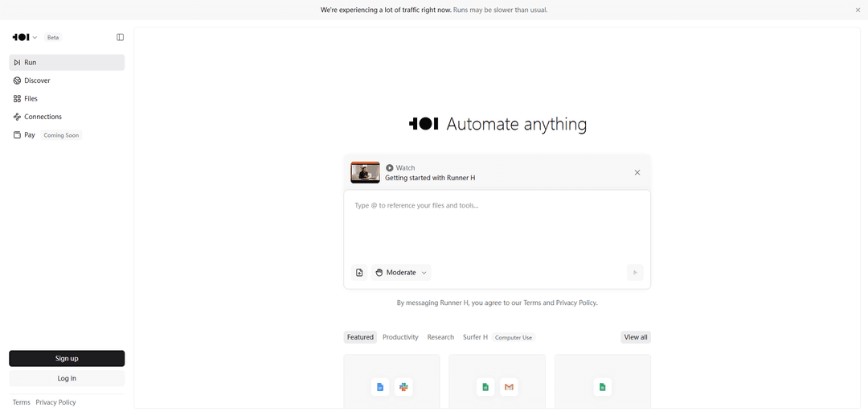Open Privacy Policy link below prompt box

tap(575, 303)
